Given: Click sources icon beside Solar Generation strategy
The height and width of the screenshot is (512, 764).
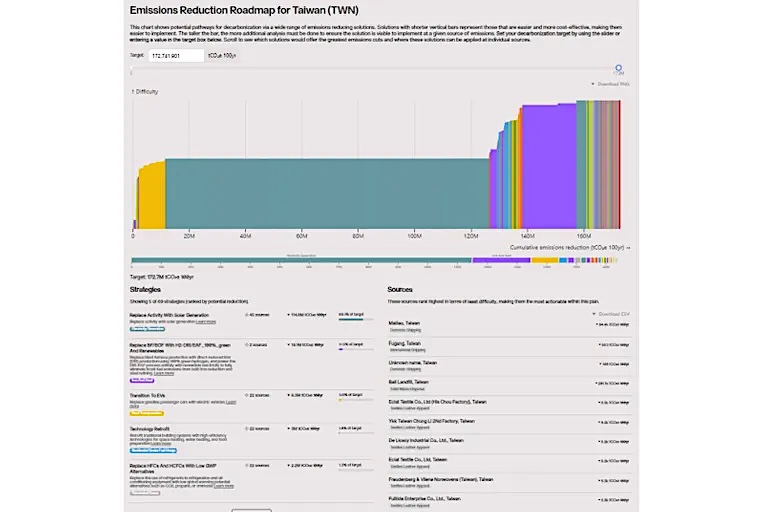Looking at the screenshot, I should coord(247,315).
